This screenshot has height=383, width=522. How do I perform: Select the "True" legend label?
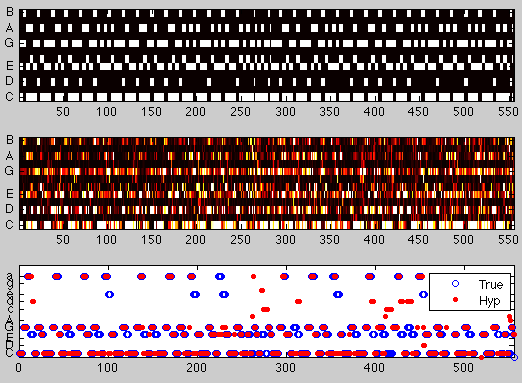pyautogui.click(x=490, y=285)
